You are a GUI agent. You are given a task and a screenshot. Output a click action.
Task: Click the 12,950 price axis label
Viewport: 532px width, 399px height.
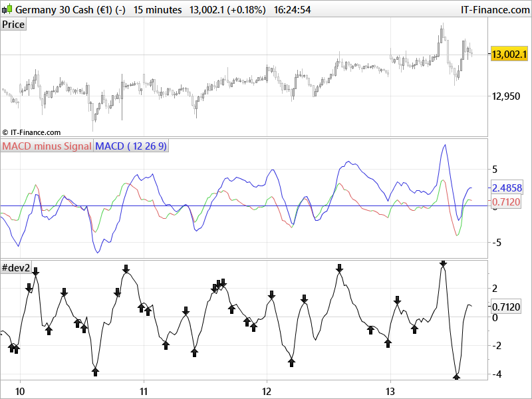505,96
